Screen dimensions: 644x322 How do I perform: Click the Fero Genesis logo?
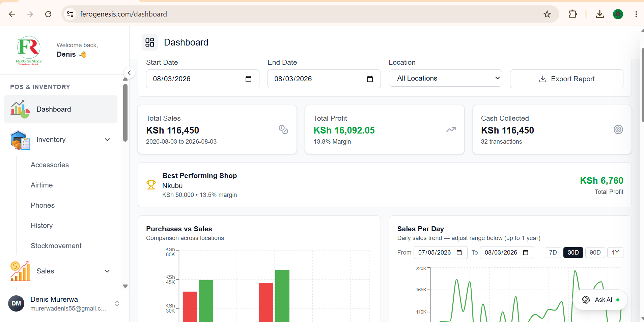click(x=29, y=50)
